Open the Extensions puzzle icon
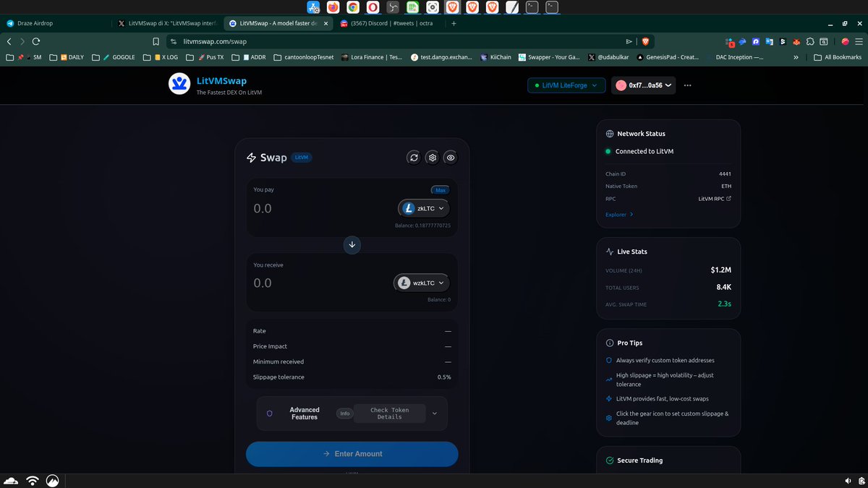Viewport: 868px width, 488px height. coord(811,42)
